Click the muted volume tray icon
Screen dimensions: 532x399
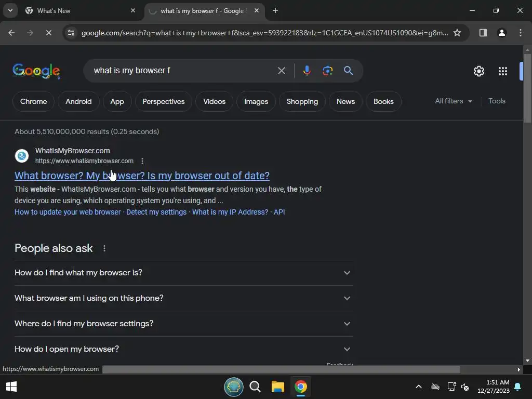click(465, 387)
